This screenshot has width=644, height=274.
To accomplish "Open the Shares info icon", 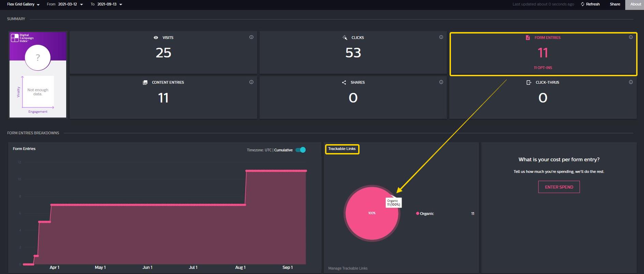I will 441,82.
